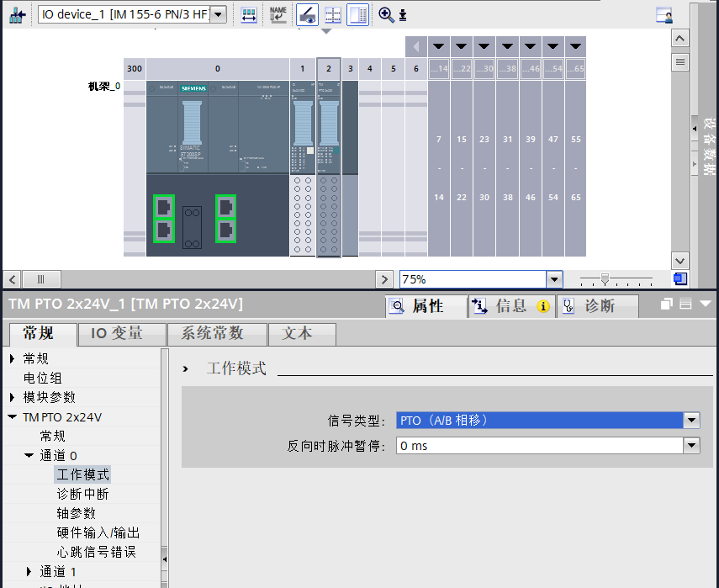719x588 pixels.
Task: Switch to the 系统常数 tab
Action: [x=212, y=334]
